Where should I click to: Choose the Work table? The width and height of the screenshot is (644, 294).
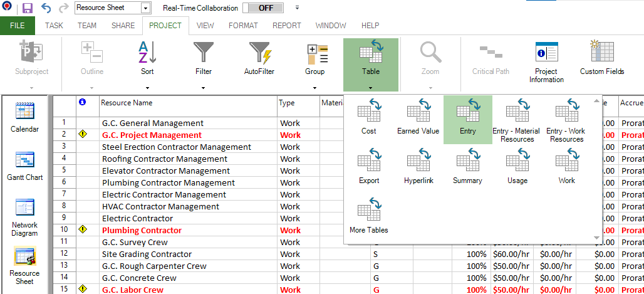point(566,168)
